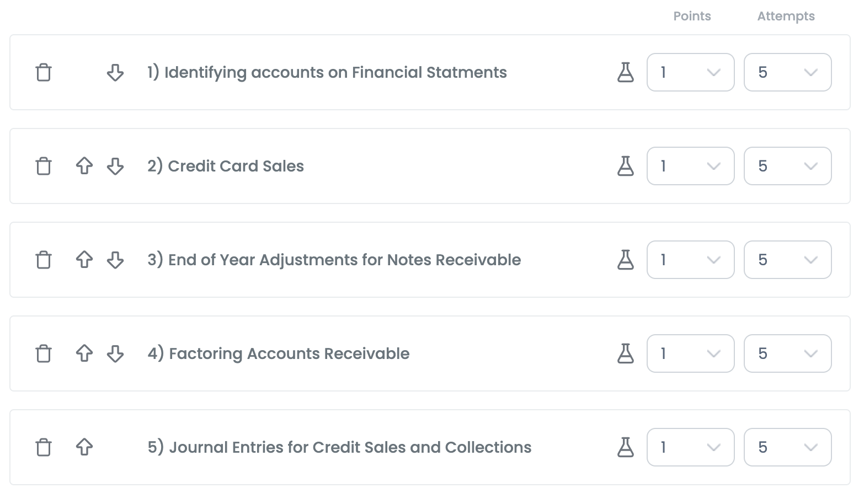
Task: Move Credit Card Sales question down
Action: coord(115,166)
